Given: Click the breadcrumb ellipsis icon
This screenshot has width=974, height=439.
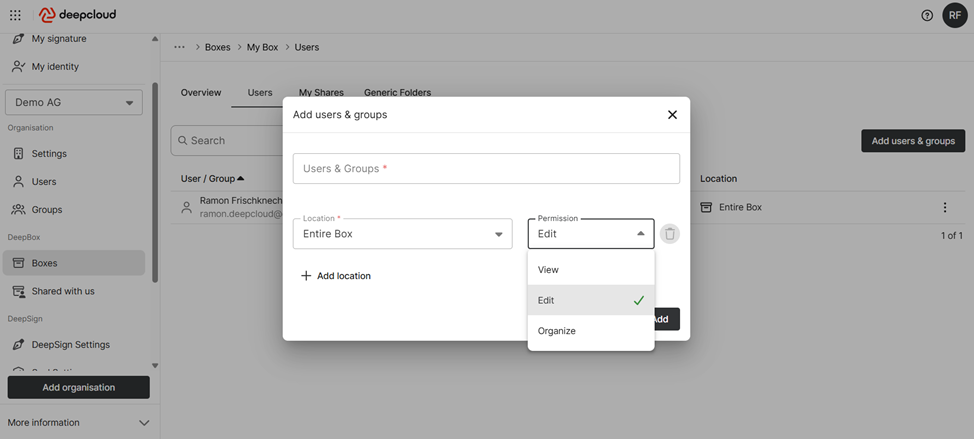Looking at the screenshot, I should (x=180, y=47).
